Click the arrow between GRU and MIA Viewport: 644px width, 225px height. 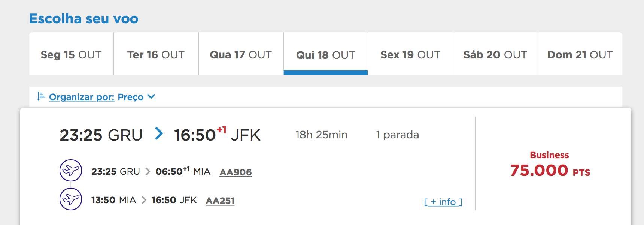[148, 172]
